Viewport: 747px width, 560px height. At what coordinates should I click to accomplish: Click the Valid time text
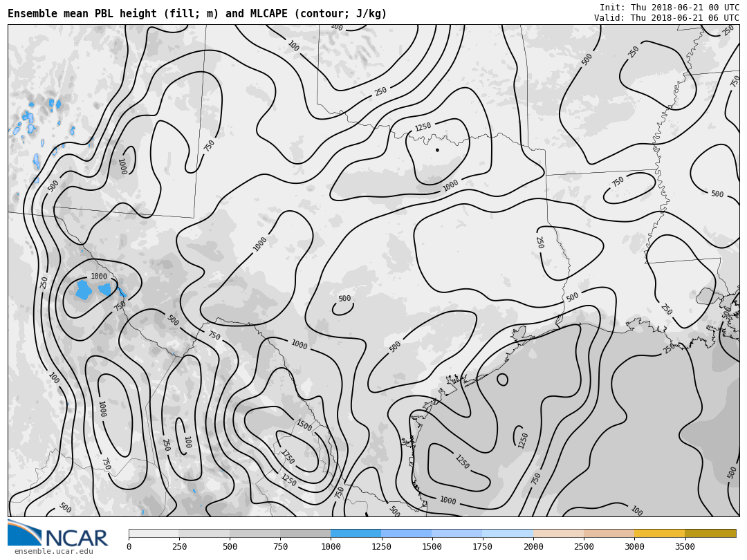[x=666, y=18]
